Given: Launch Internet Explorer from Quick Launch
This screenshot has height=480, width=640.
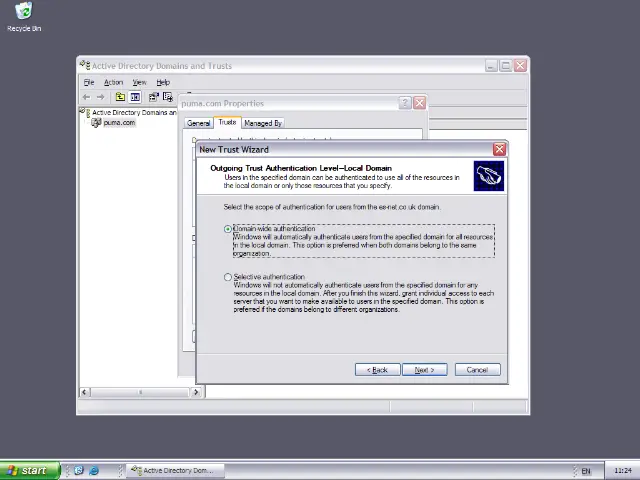Looking at the screenshot, I should (x=94, y=470).
